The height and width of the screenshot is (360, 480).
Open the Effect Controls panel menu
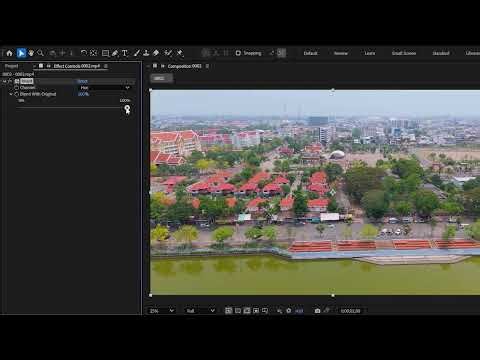click(106, 66)
